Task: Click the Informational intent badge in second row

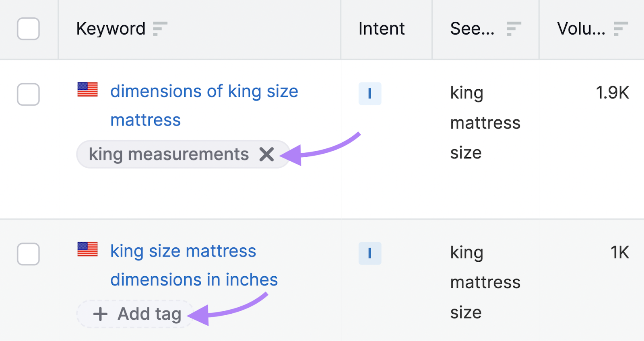Action: pyautogui.click(x=370, y=253)
